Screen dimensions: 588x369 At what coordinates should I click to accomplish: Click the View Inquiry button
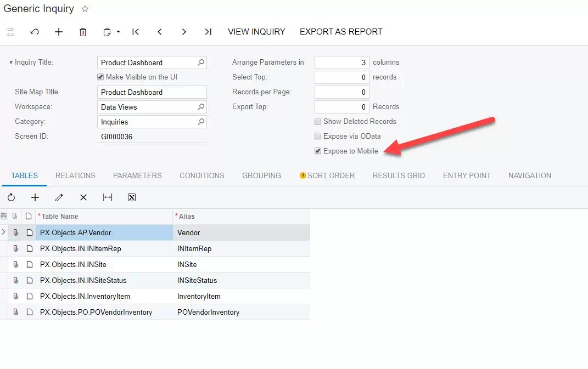[256, 32]
